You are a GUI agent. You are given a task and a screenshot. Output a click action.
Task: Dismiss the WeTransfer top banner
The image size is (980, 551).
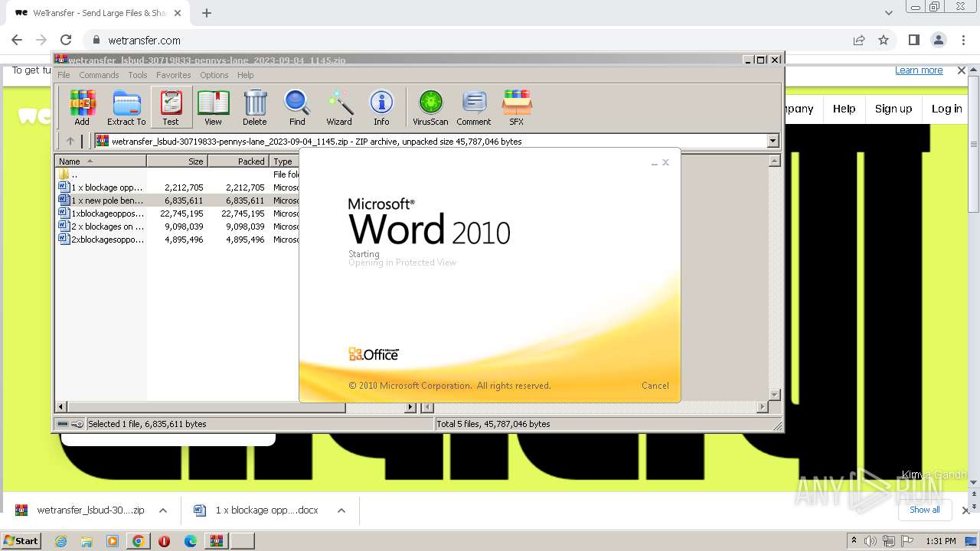point(962,70)
